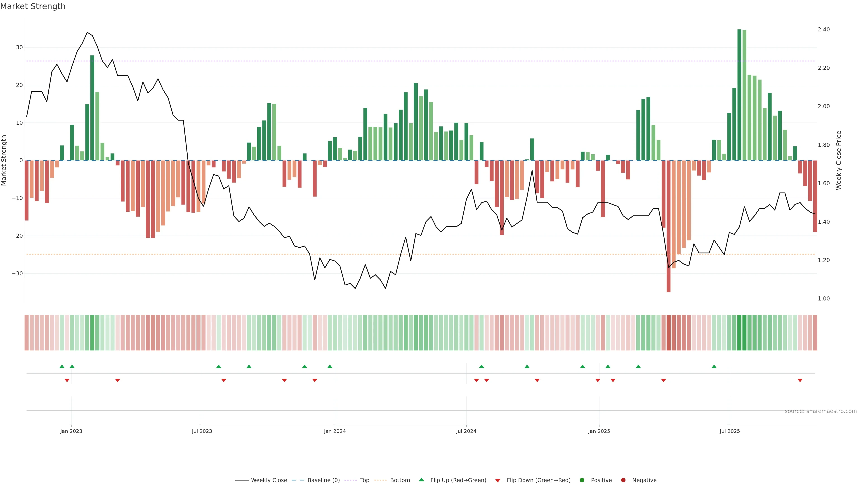This screenshot has width=868, height=488.
Task: Click the darkest green heatmap strip cell
Action: [739, 333]
